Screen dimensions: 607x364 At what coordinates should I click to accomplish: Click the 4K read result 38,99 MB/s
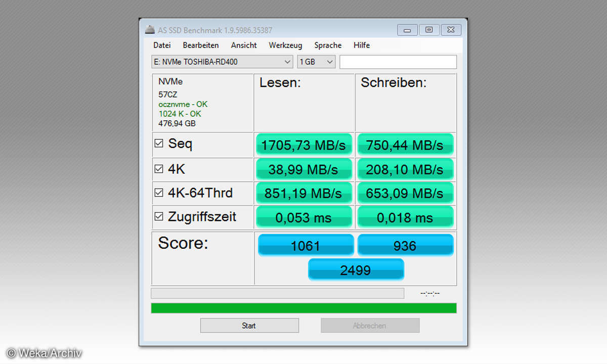pos(304,169)
